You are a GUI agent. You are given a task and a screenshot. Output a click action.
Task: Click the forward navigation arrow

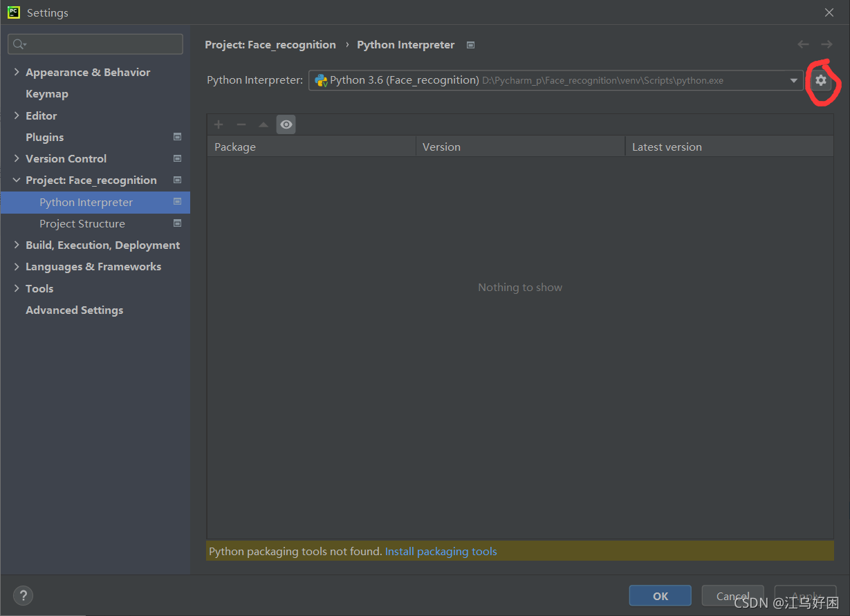point(826,44)
